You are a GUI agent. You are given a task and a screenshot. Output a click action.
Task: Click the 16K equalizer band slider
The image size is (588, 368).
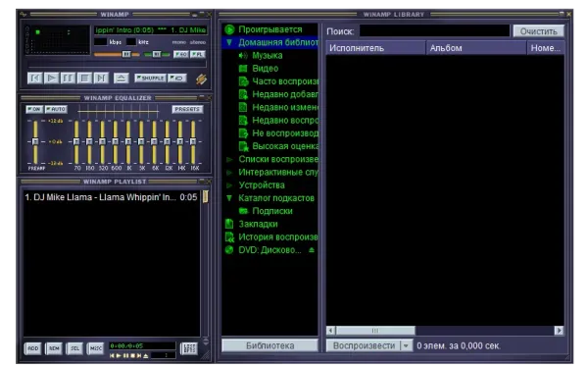coord(193,141)
